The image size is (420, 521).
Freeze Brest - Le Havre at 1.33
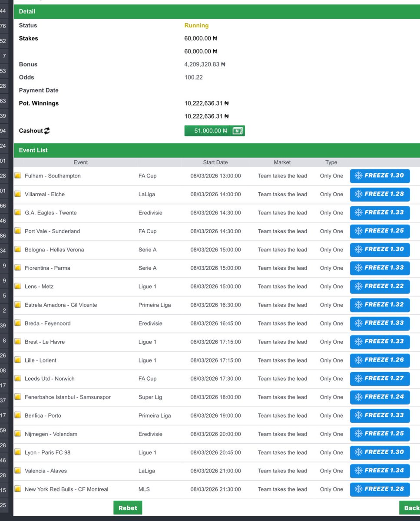point(380,342)
